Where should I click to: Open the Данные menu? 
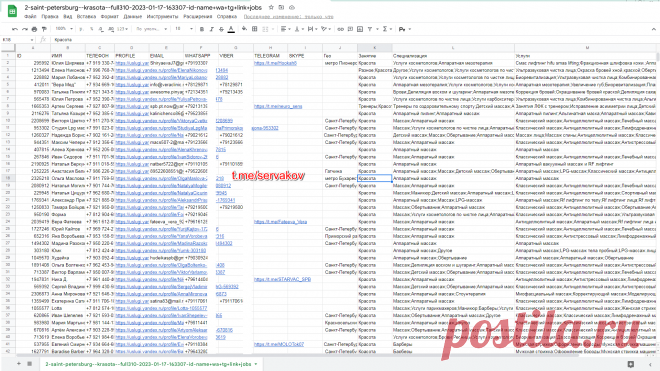tap(133, 17)
